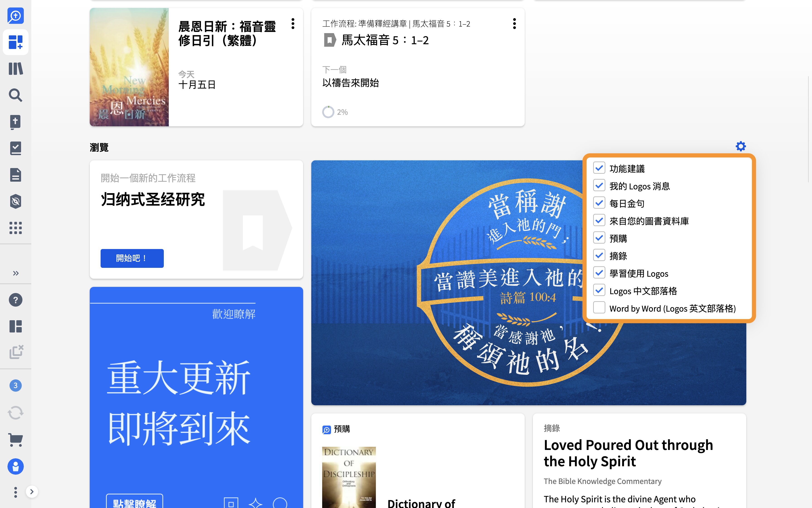Viewport: 812px width, 508px height.
Task: Expand the sidebar with the double-chevron icon
Action: coord(15,273)
